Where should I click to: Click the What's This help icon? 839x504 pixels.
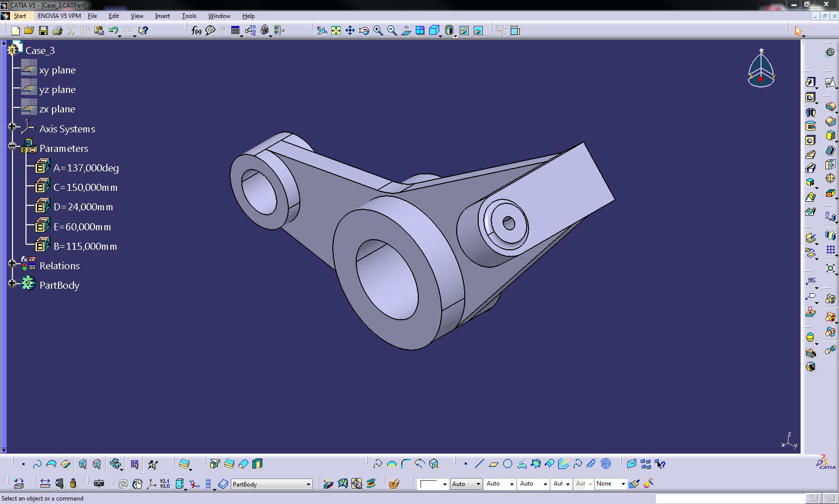pos(143,31)
